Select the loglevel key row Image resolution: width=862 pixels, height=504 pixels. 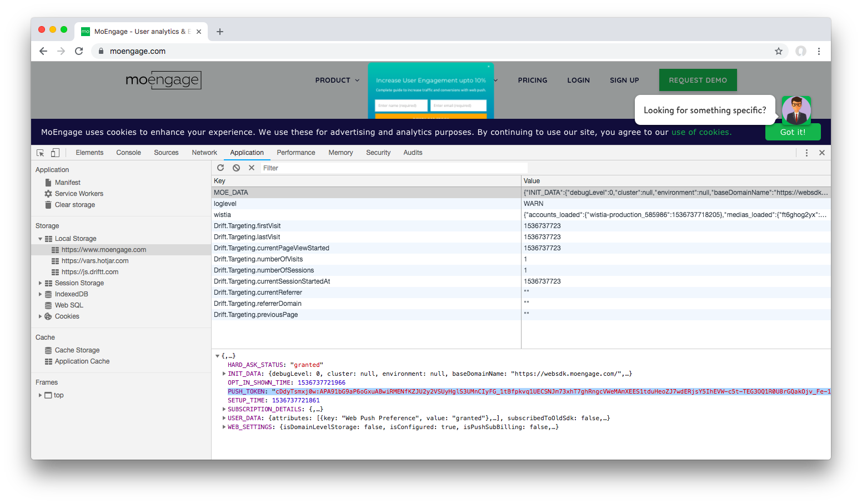tap(521, 204)
